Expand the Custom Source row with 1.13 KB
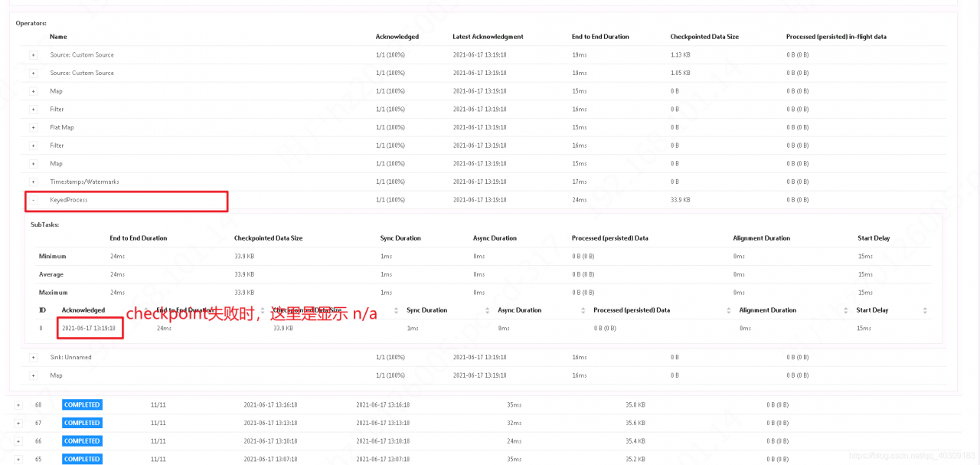 [x=33, y=55]
